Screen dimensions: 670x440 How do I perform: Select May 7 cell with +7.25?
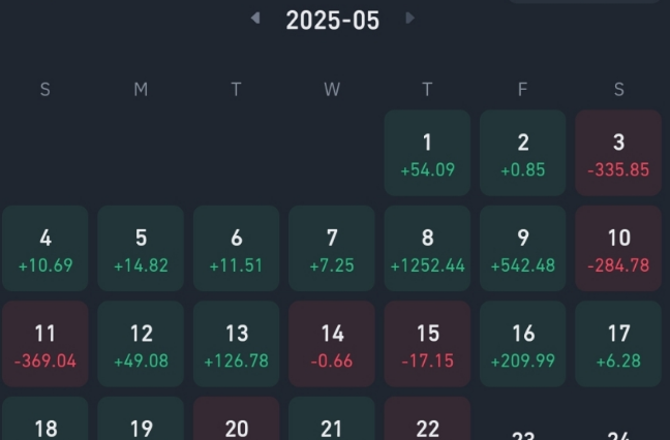point(332,249)
